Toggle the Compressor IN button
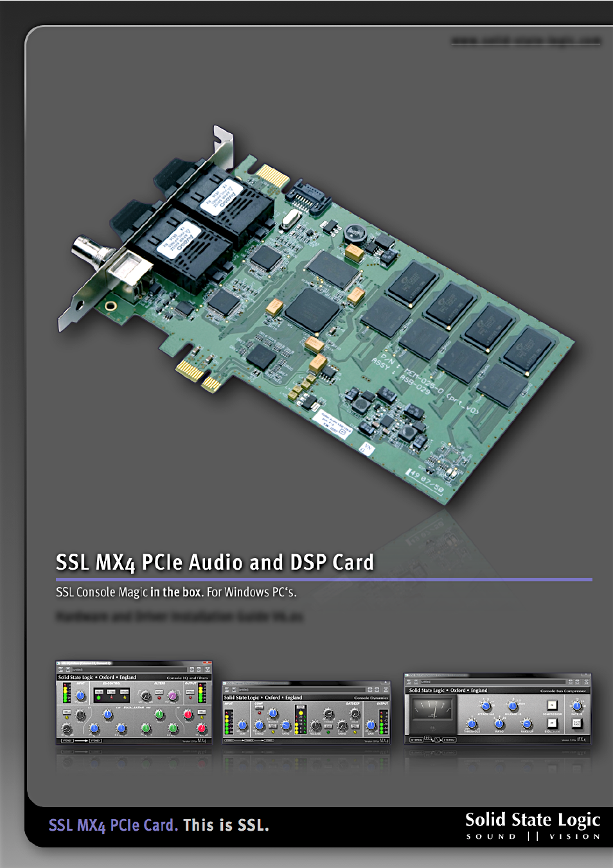The image size is (613, 868). coord(552,705)
